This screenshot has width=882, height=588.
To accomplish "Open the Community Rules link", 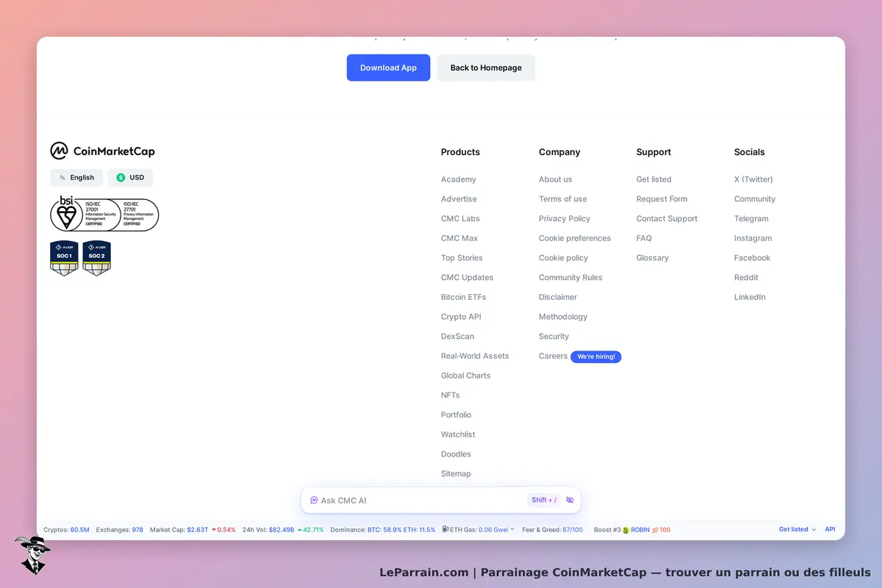I will click(570, 277).
